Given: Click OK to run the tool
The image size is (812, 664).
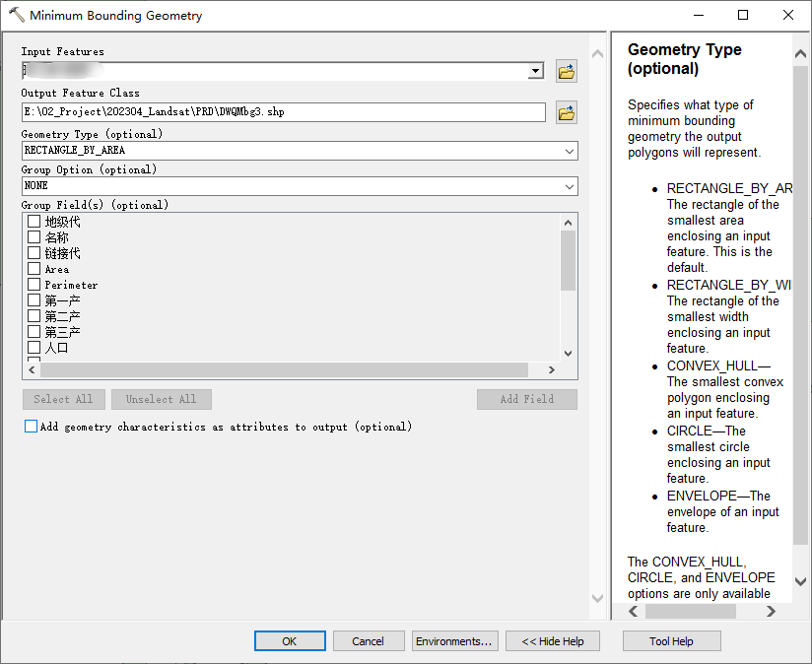Looking at the screenshot, I should click(290, 640).
